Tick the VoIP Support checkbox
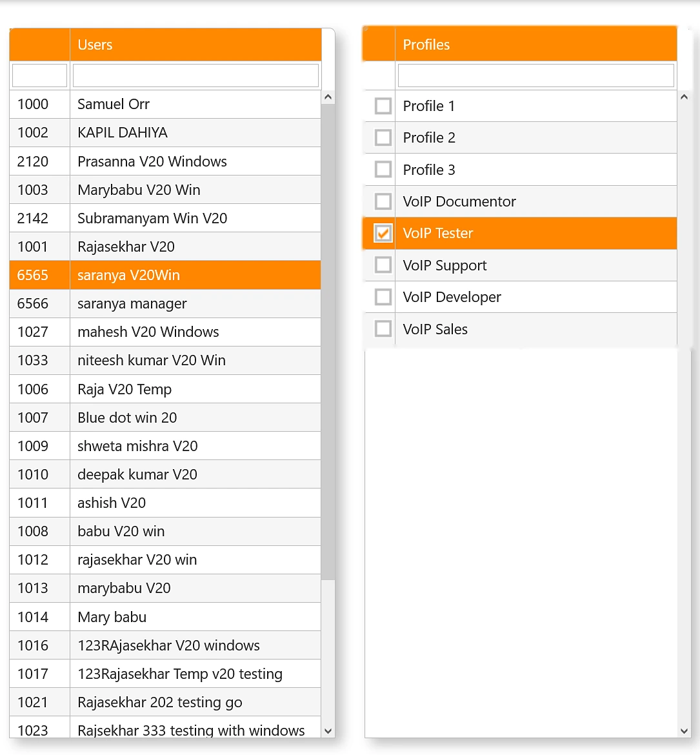Image resolution: width=700 pixels, height=755 pixels. pyautogui.click(x=383, y=265)
